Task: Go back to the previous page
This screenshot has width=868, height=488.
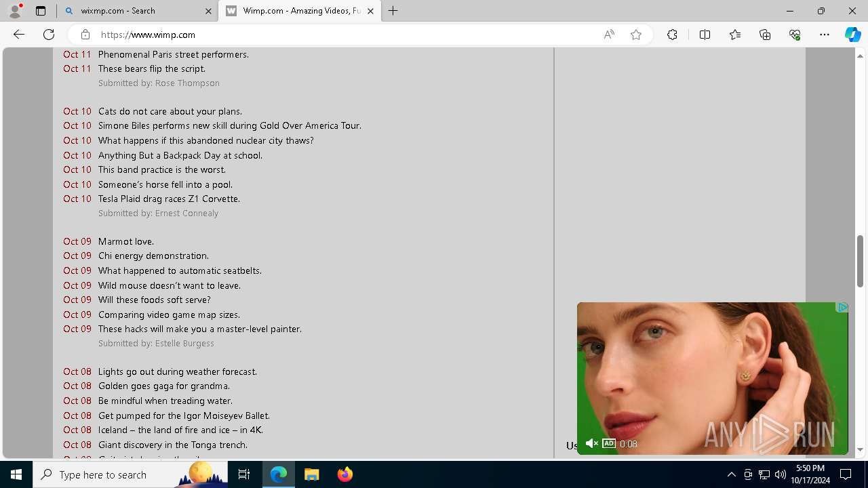Action: (x=19, y=35)
